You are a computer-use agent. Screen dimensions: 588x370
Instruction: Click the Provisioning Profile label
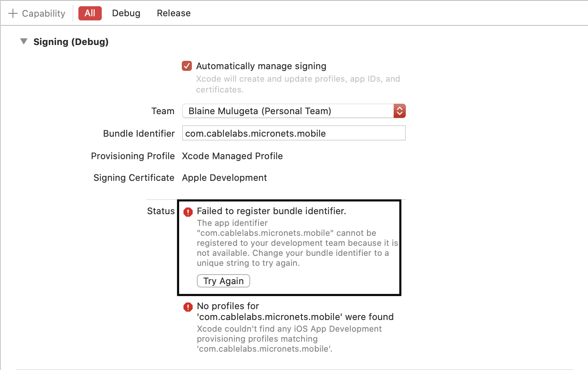133,156
